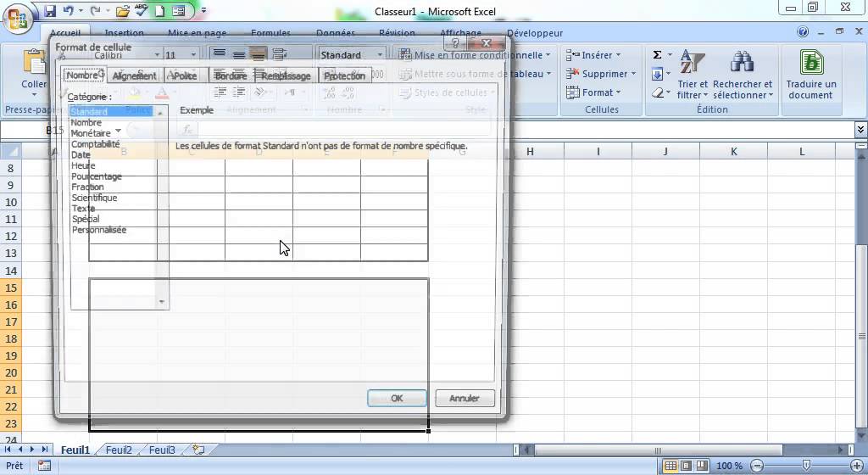Expand the Format dropdown arrow in Cellules
868x475 pixels.
618,92
